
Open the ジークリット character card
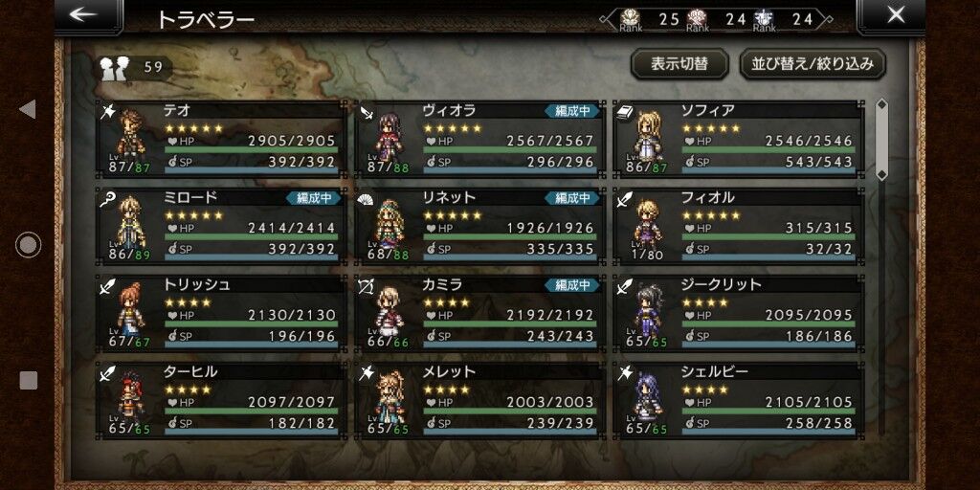738,313
